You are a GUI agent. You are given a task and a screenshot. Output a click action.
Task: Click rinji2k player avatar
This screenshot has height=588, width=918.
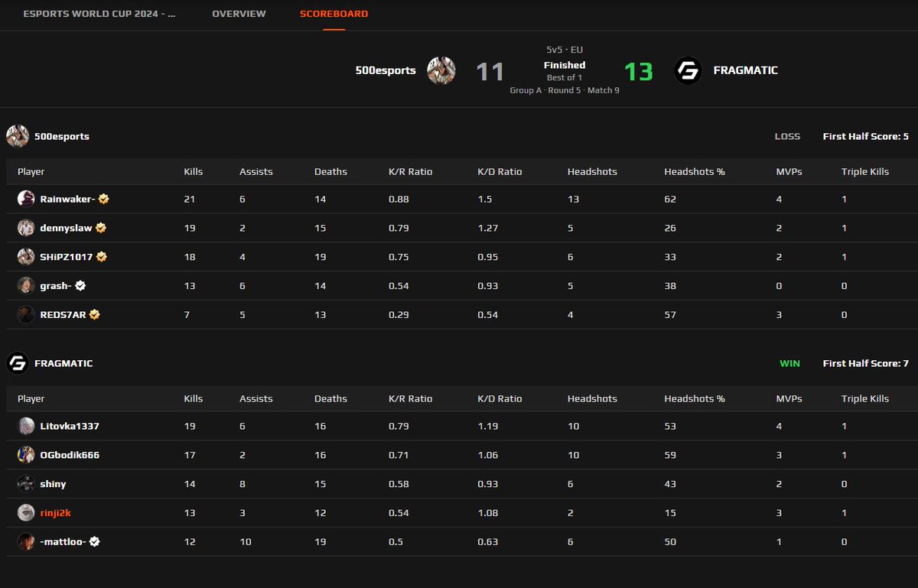point(26,512)
